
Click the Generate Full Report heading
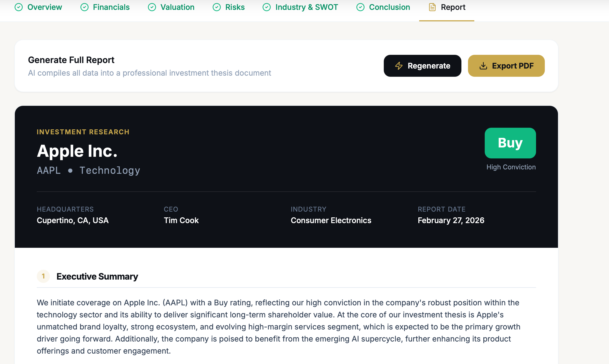71,60
